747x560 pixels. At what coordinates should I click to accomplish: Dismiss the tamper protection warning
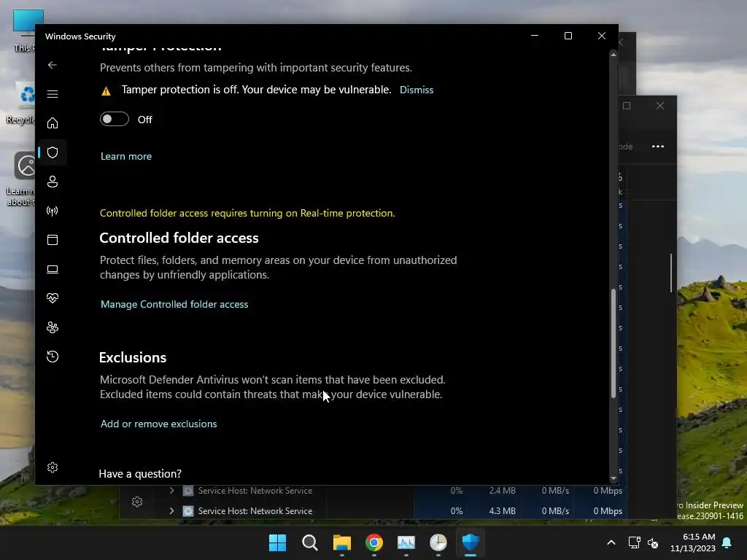coord(417,90)
